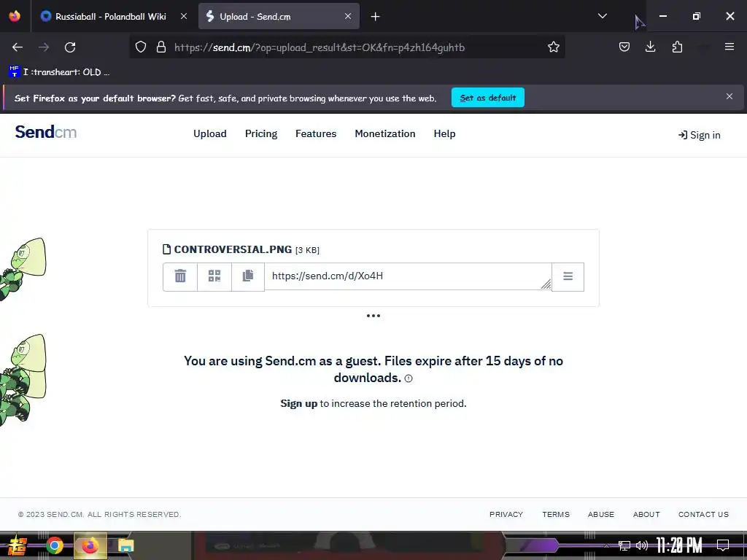Viewport: 747px width, 560px height.
Task: Save page to Pocket
Action: coord(624,47)
